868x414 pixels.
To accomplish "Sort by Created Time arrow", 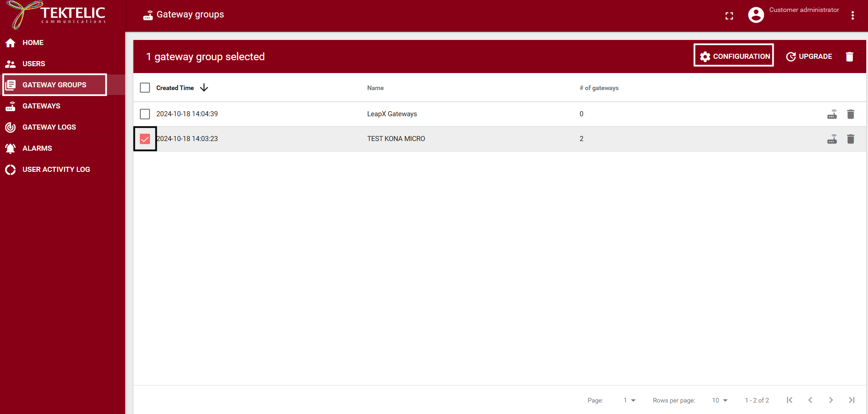I will pos(204,88).
